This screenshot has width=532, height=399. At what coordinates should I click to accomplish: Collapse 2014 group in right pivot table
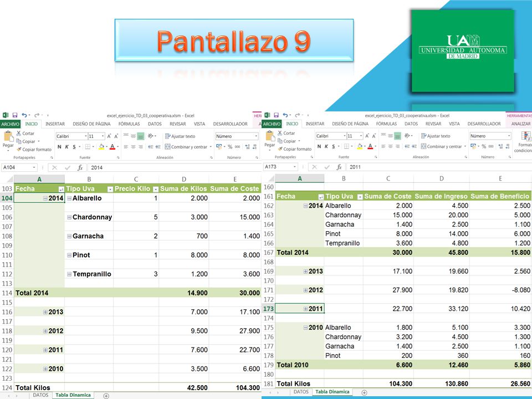(x=305, y=206)
